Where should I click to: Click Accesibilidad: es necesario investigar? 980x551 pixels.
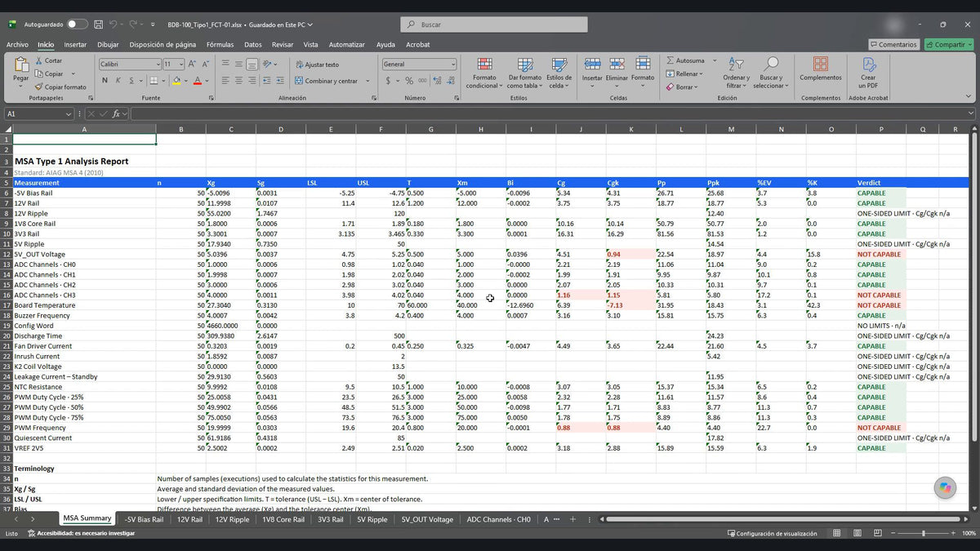pos(81,534)
